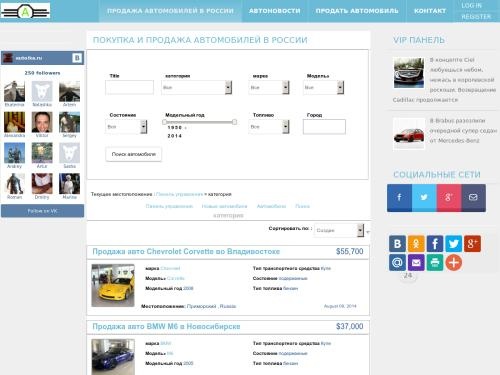
Task: Open BMW M6 Новосибирск listing title link
Action: click(x=166, y=326)
